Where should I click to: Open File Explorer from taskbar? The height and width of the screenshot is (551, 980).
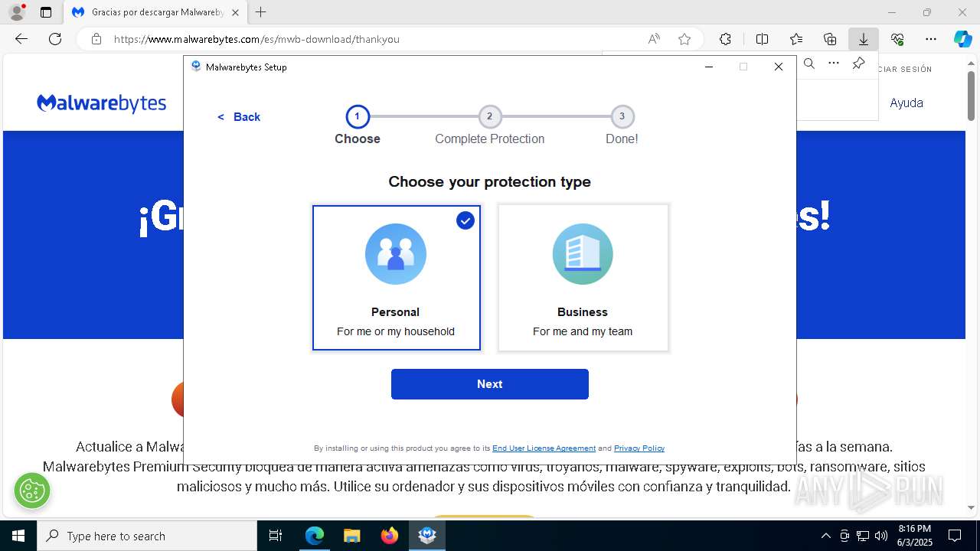coord(351,536)
